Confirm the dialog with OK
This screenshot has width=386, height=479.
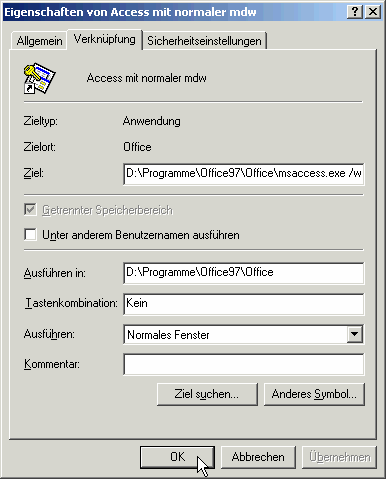pyautogui.click(x=177, y=457)
